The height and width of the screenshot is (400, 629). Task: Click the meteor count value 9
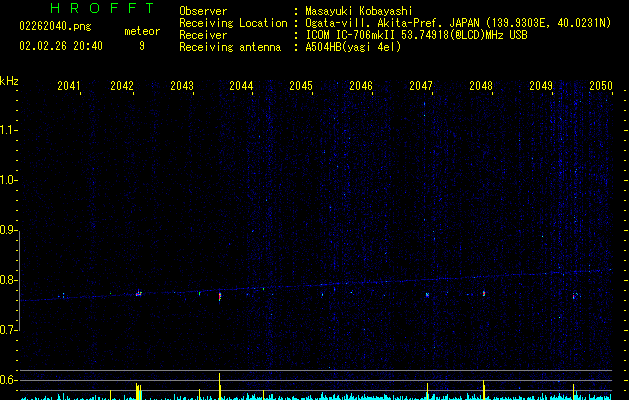click(142, 46)
